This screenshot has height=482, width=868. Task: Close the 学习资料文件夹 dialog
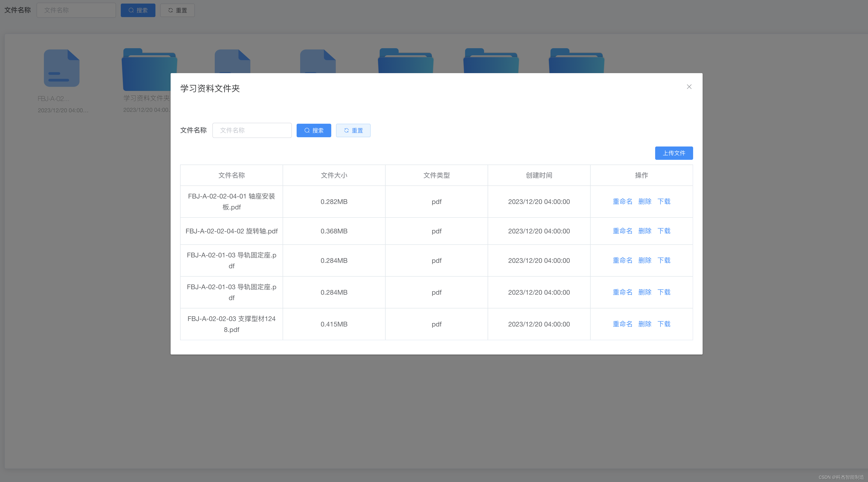(x=689, y=87)
